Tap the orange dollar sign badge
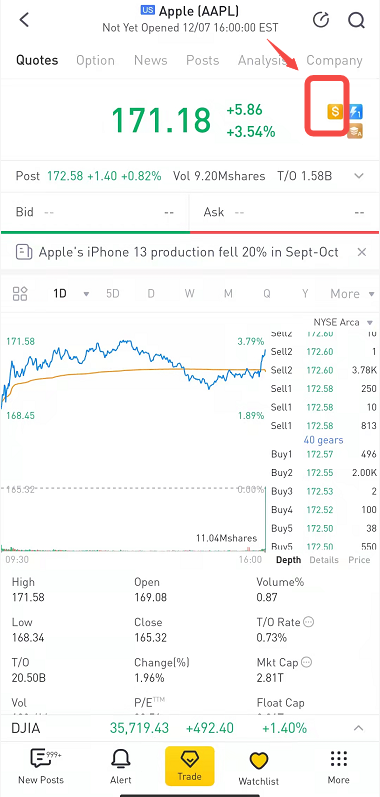Image resolution: width=380 pixels, height=797 pixels. point(335,111)
